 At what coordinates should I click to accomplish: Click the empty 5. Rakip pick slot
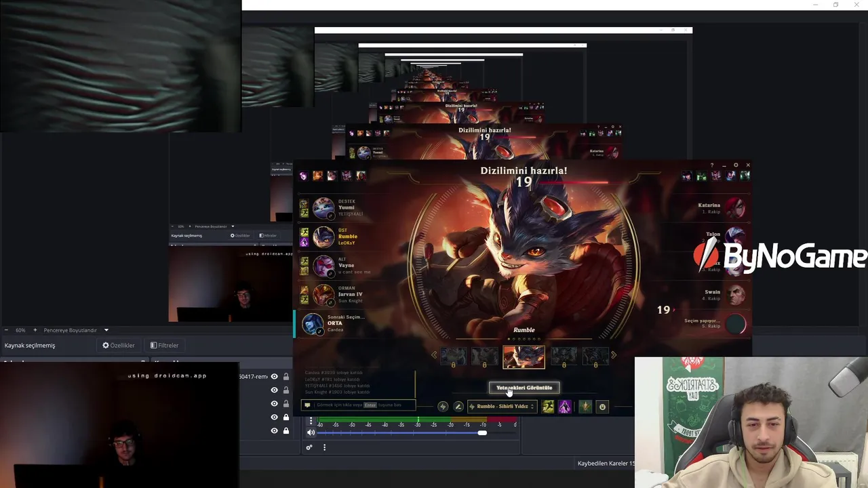tap(736, 324)
